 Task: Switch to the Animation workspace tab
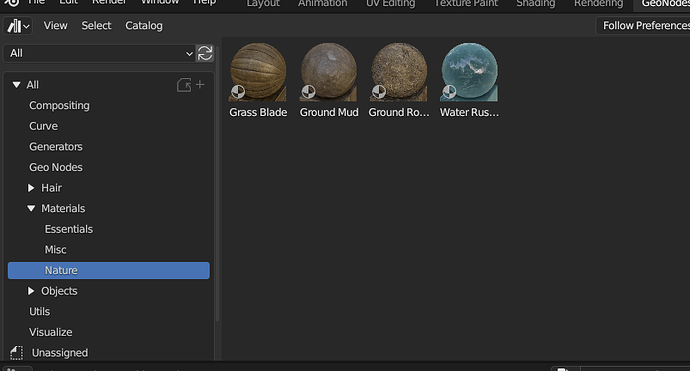323,4
